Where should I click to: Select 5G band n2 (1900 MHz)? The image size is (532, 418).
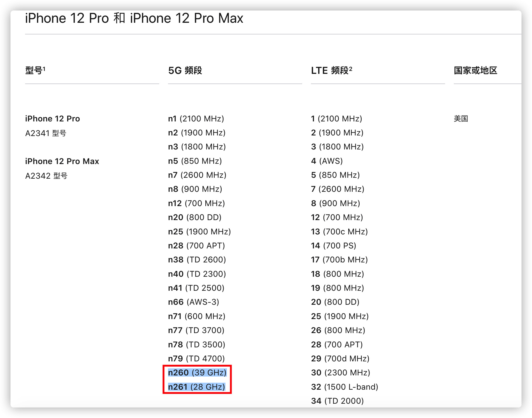[x=197, y=133]
